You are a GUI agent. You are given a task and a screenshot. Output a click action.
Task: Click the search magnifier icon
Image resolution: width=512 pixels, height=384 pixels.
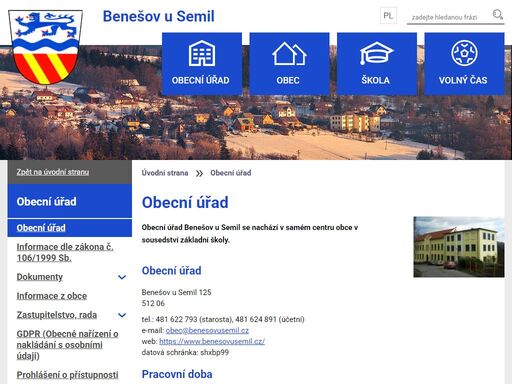497,15
